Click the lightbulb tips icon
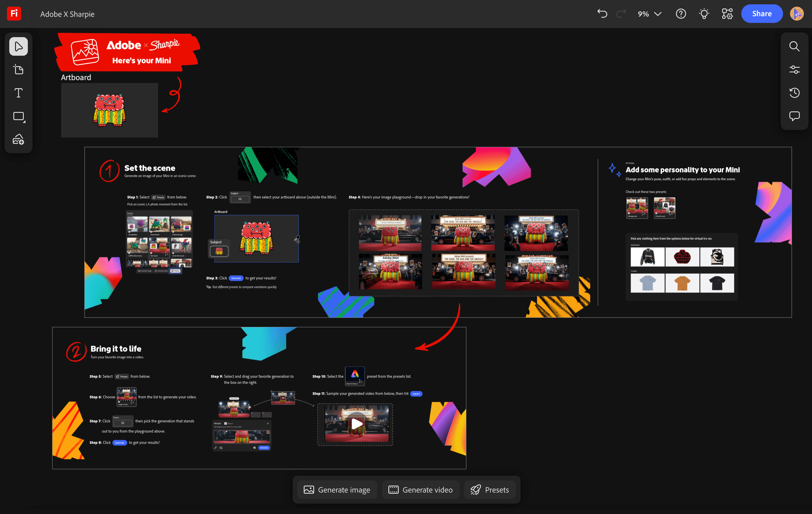 (x=704, y=14)
